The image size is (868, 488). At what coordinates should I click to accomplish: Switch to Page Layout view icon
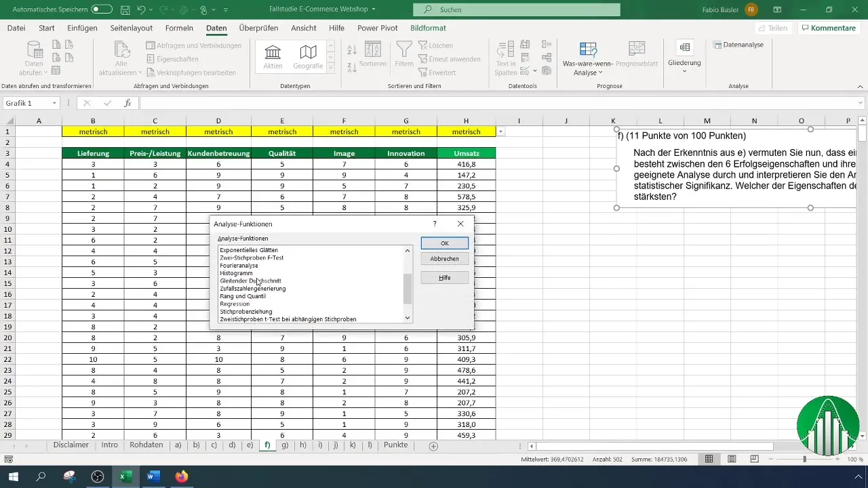click(x=732, y=459)
